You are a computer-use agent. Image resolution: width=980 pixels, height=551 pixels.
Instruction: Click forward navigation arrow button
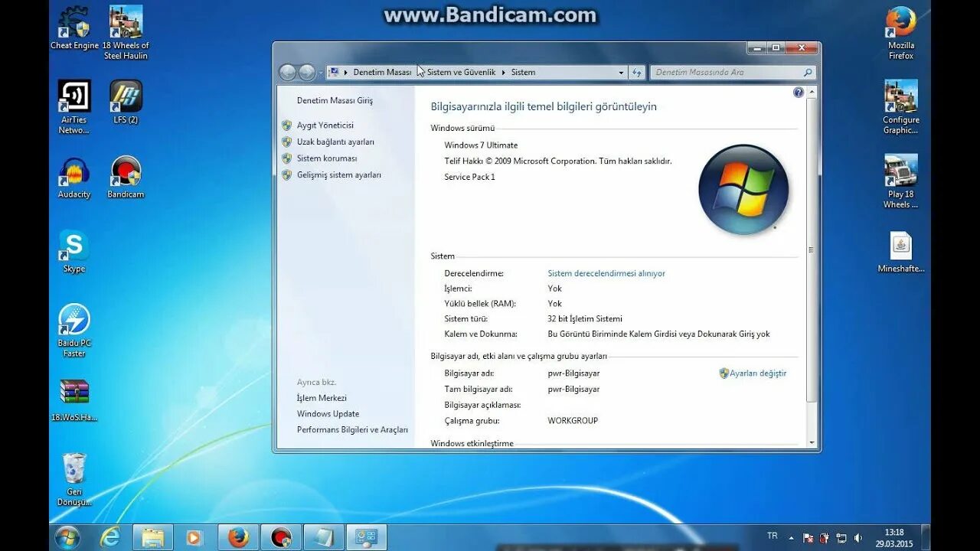[x=307, y=72]
